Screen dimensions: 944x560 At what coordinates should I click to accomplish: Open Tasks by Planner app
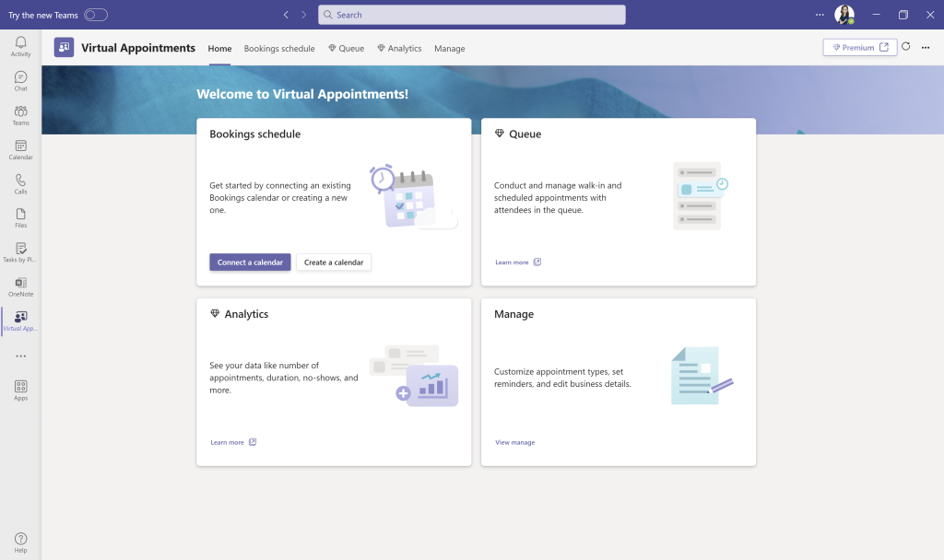click(x=20, y=252)
